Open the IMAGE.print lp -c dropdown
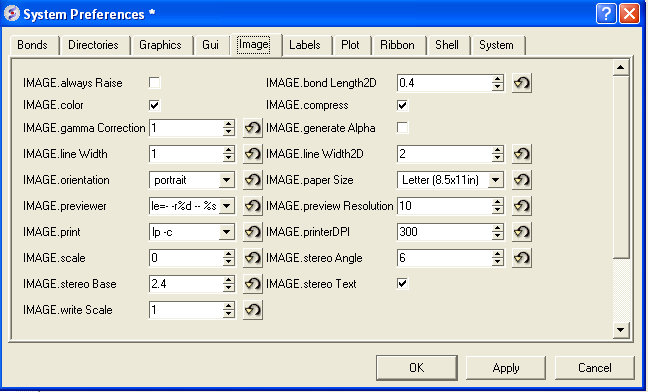Viewport: 648px width, 392px height. 226,232
